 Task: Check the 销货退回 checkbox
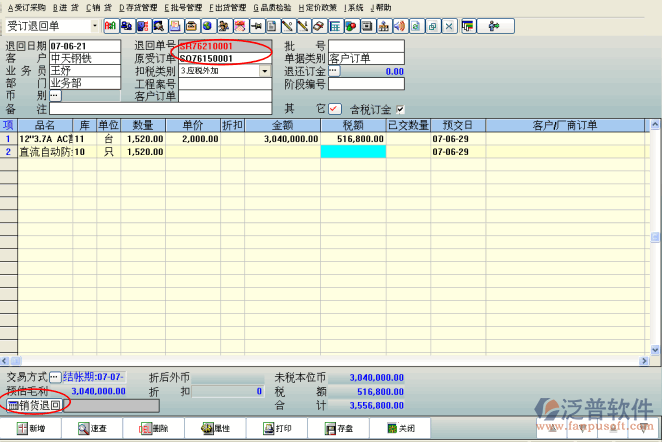click(13, 406)
